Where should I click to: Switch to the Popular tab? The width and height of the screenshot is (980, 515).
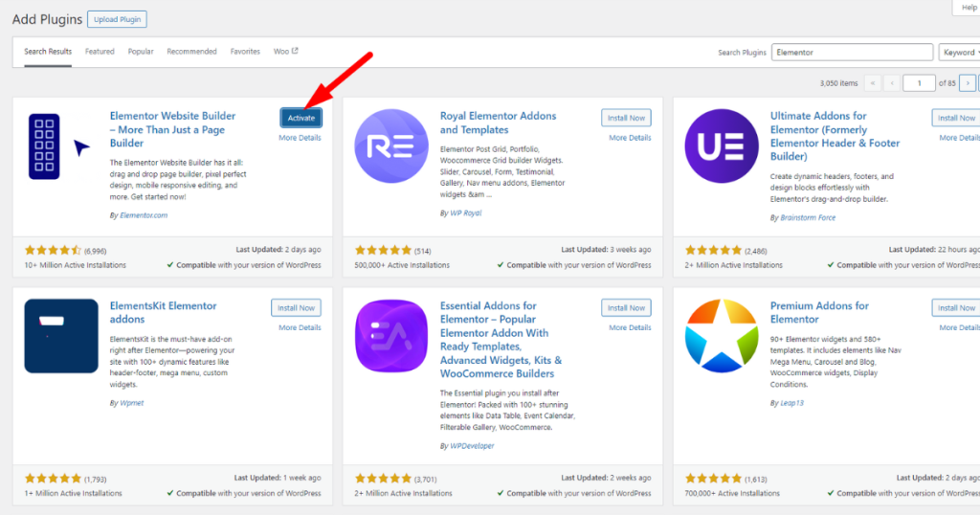(141, 52)
